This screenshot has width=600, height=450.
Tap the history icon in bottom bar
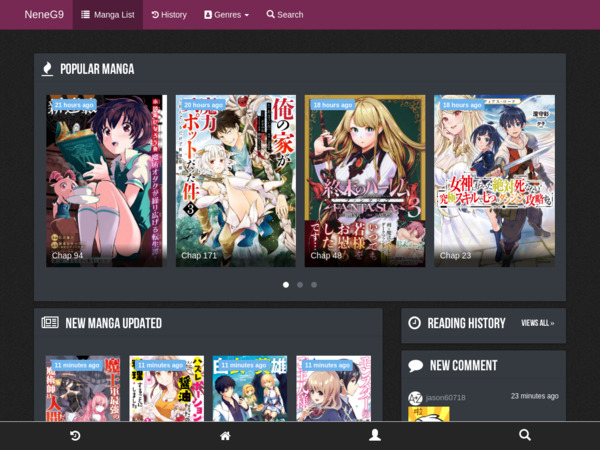click(x=75, y=435)
